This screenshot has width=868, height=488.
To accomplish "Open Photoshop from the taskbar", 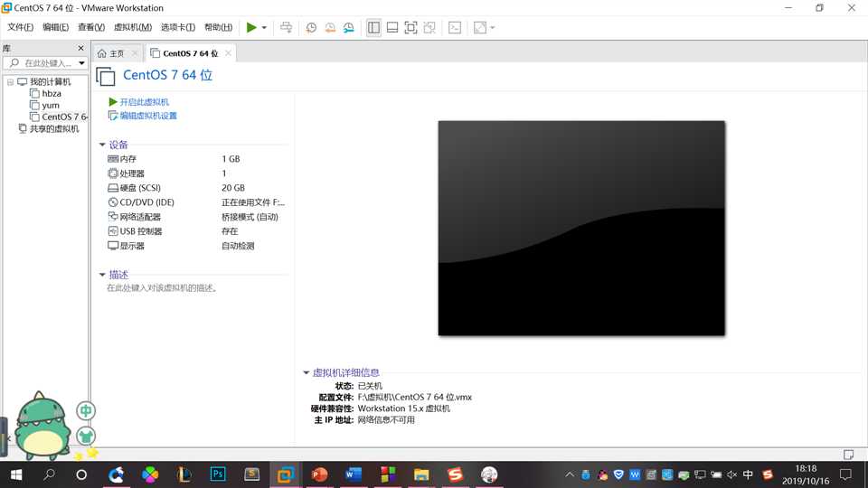I will [x=218, y=474].
